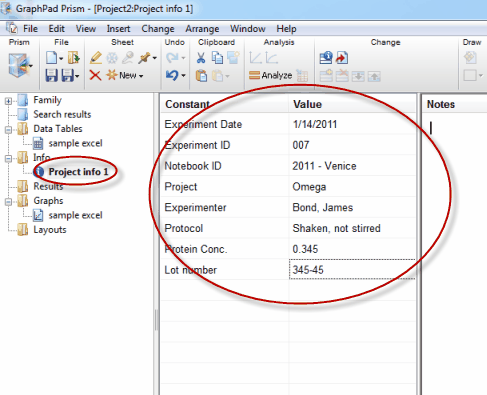Click the value cell 'Shaken, not stirred'

point(352,228)
